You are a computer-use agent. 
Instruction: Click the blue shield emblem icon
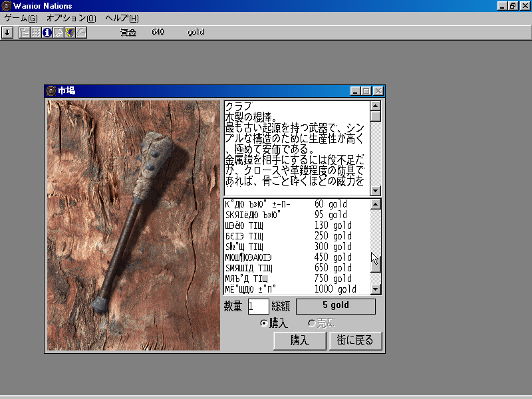[x=70, y=32]
